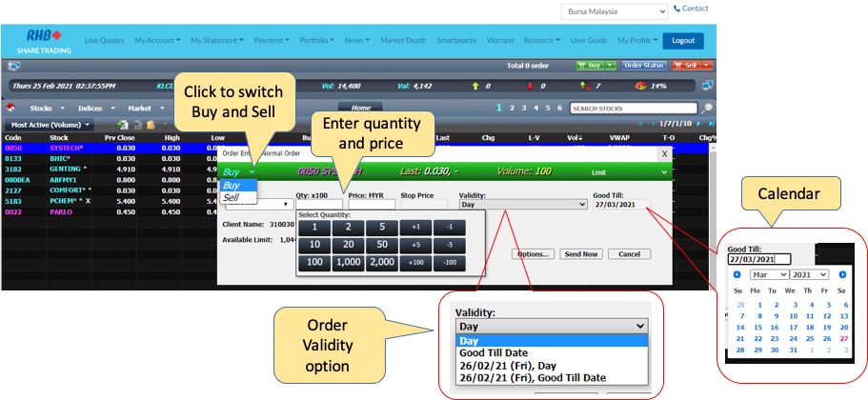The image size is (868, 400).
Task: Click the blue Order Status button
Action: click(x=644, y=66)
